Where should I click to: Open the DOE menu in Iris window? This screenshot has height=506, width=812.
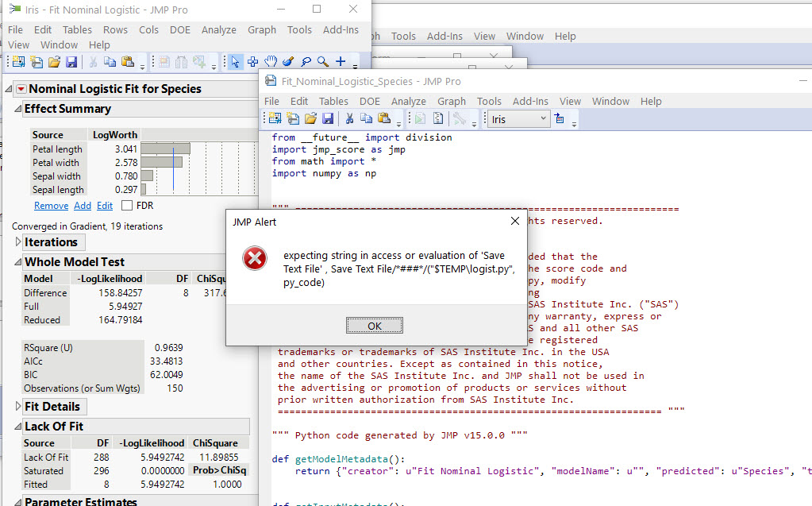[180, 29]
